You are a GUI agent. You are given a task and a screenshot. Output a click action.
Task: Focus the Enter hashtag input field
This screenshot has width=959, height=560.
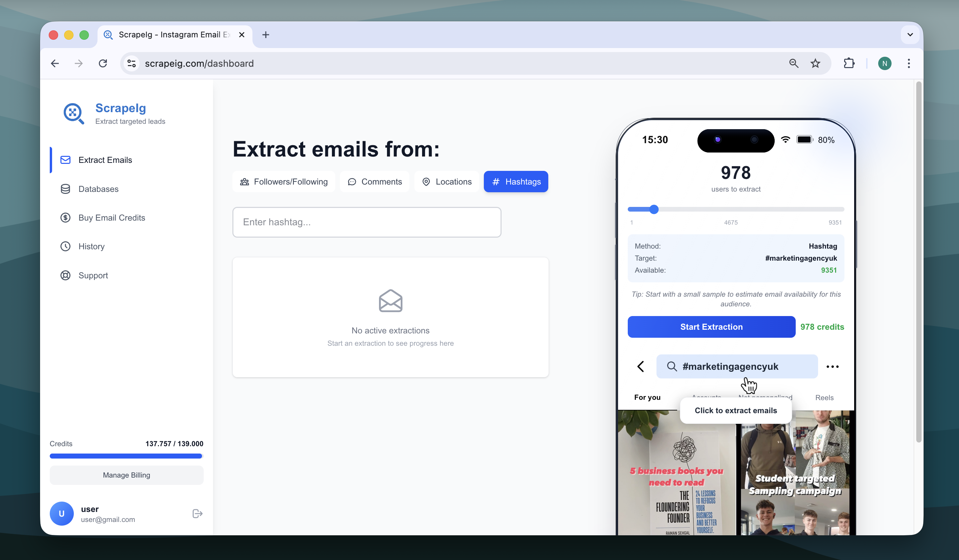point(367,222)
